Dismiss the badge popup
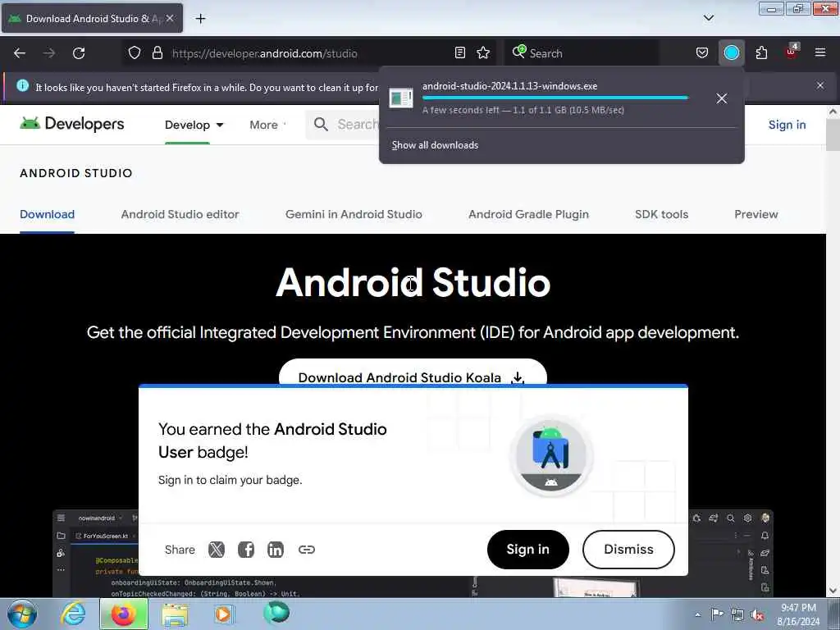 pyautogui.click(x=628, y=550)
